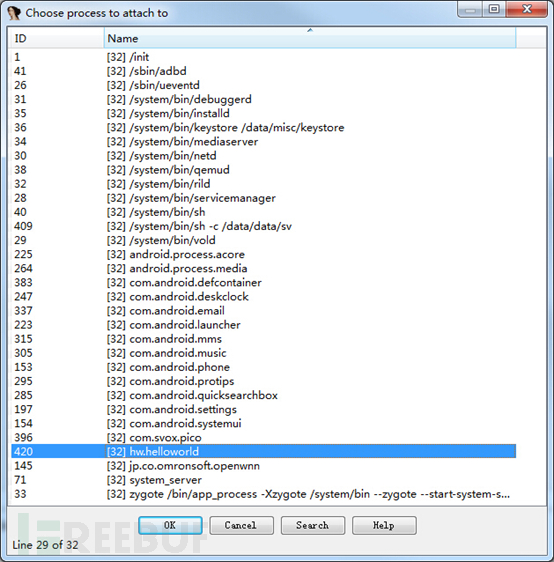Click the OK button
Viewport: 554px width, 562px height.
click(170, 525)
